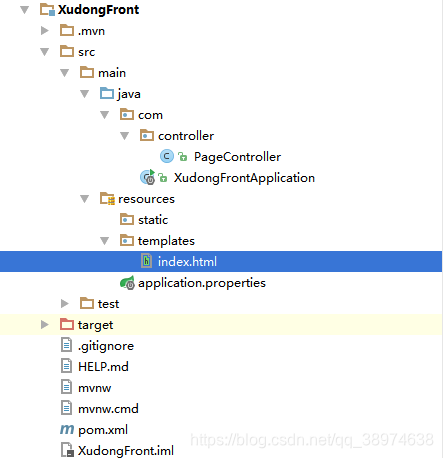Click the templates folder icon
Viewport: 443px width, 458px height.
pos(127,240)
